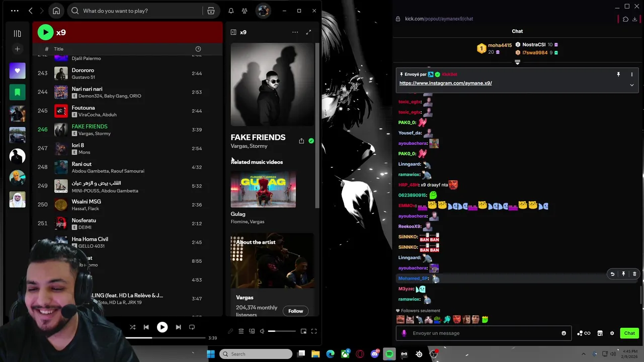
Task: Skip to previous track
Action: [146, 327]
